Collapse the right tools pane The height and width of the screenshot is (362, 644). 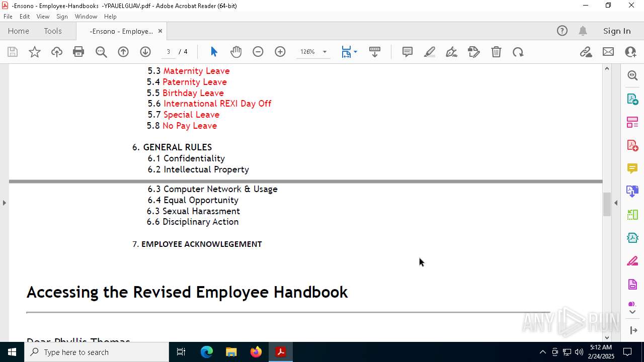pyautogui.click(x=616, y=203)
